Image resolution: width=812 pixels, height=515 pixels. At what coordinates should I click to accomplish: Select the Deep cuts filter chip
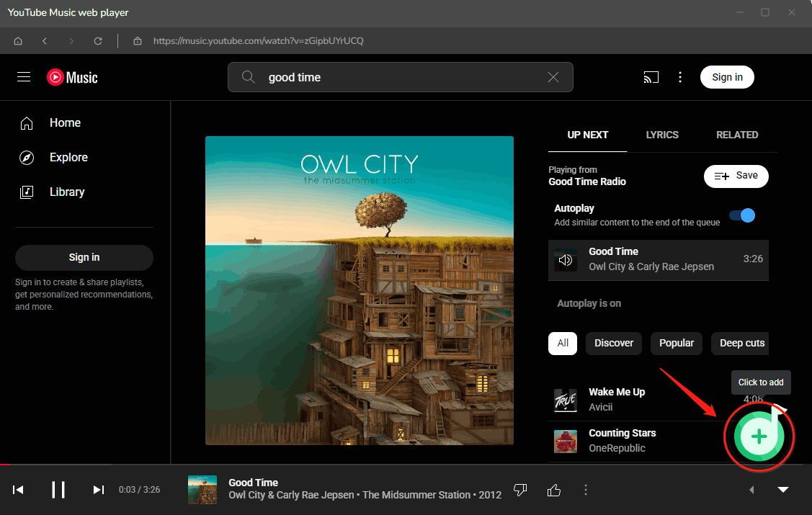point(740,344)
